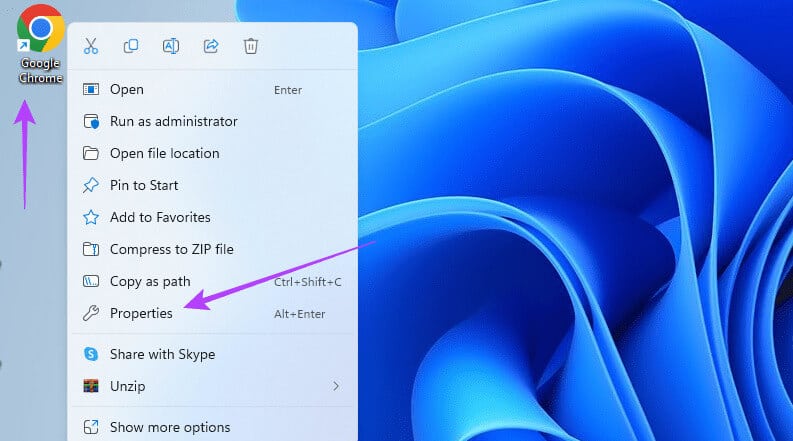Click the Copy icon in context menu
This screenshot has width=793, height=441.
(x=131, y=46)
